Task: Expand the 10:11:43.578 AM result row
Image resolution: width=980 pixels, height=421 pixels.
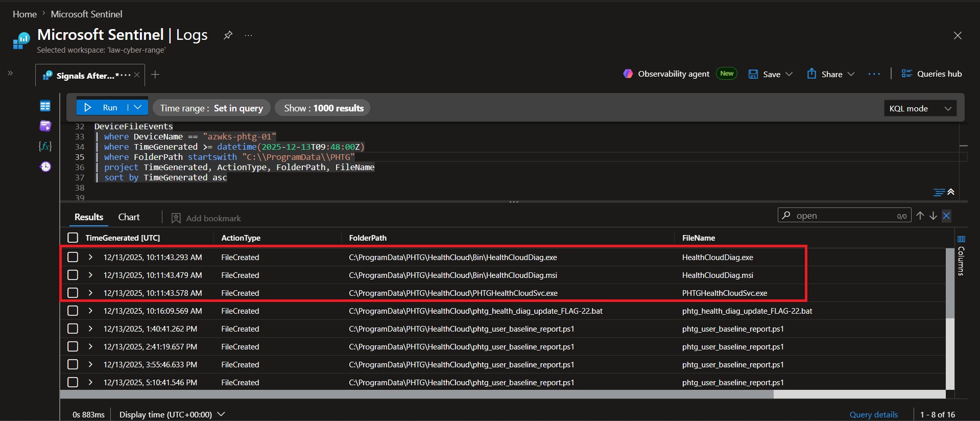Action: click(90, 293)
